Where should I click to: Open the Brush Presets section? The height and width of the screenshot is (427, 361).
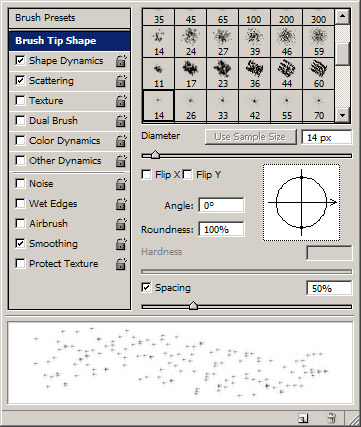point(69,18)
